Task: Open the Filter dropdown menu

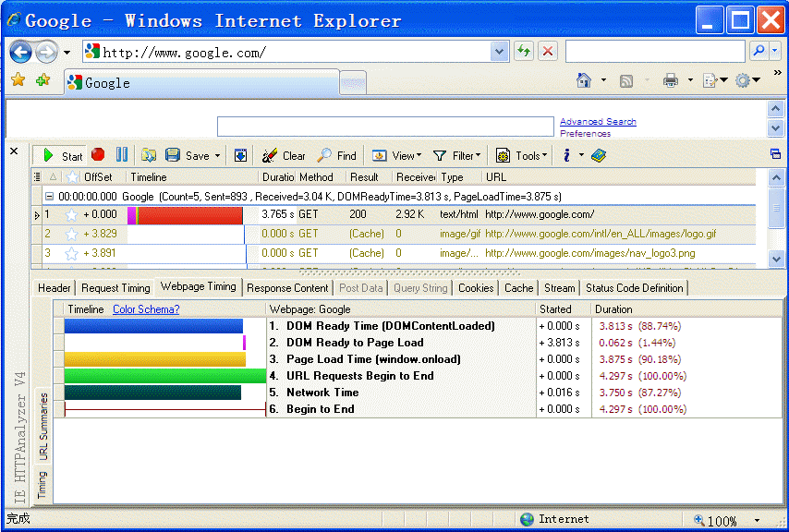Action: 455,156
